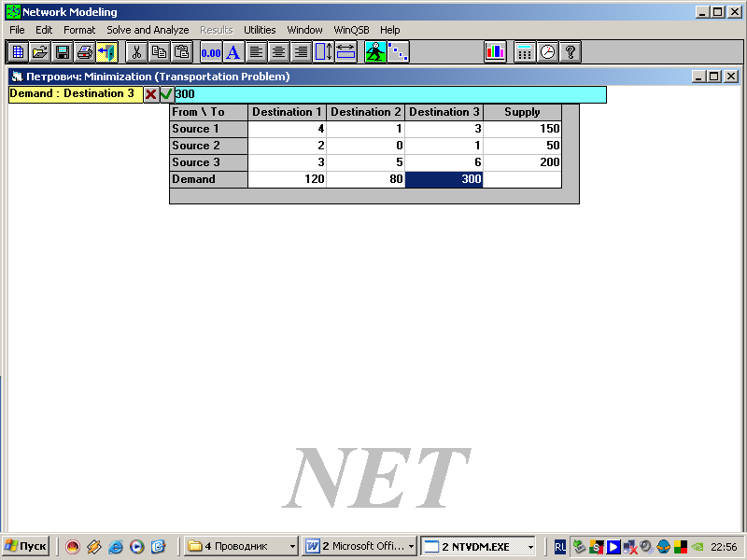Save the problem with floppy disk icon
The image size is (747, 560).
pyautogui.click(x=63, y=52)
